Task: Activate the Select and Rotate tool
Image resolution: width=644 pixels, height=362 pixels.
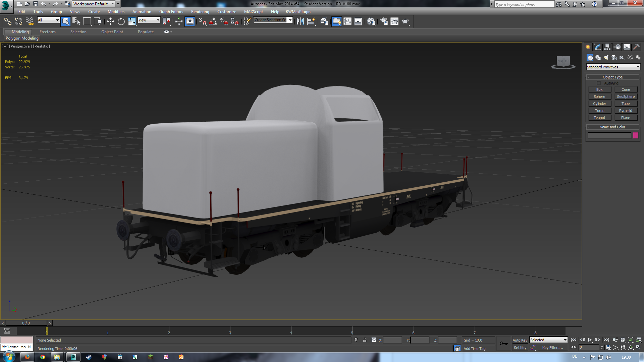Action: coord(121,21)
